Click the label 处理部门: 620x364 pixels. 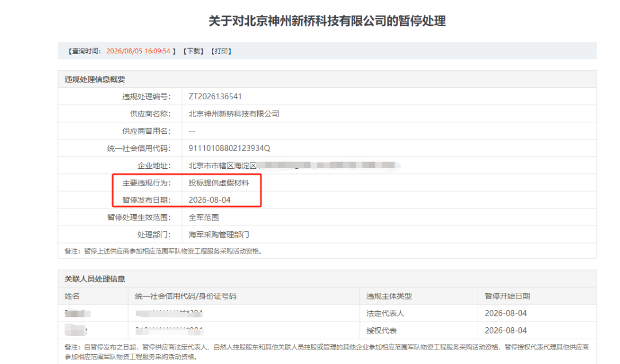click(154, 235)
